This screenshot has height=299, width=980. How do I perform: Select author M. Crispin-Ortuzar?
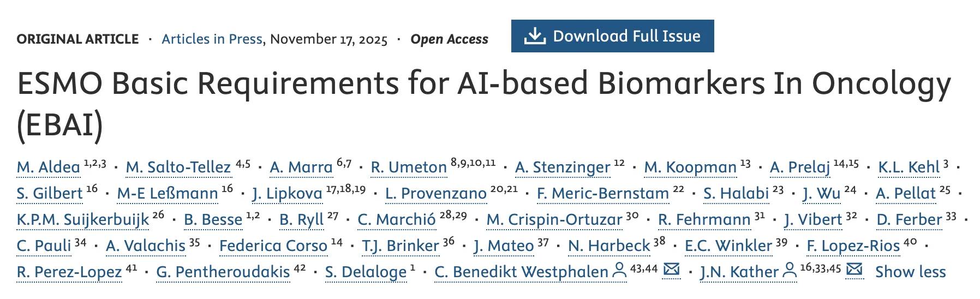point(554,219)
